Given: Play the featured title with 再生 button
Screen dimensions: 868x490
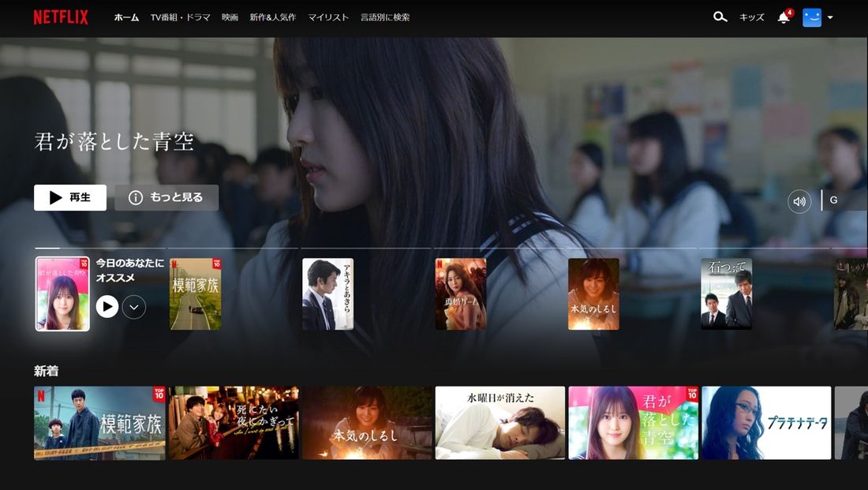Looking at the screenshot, I should pos(70,198).
